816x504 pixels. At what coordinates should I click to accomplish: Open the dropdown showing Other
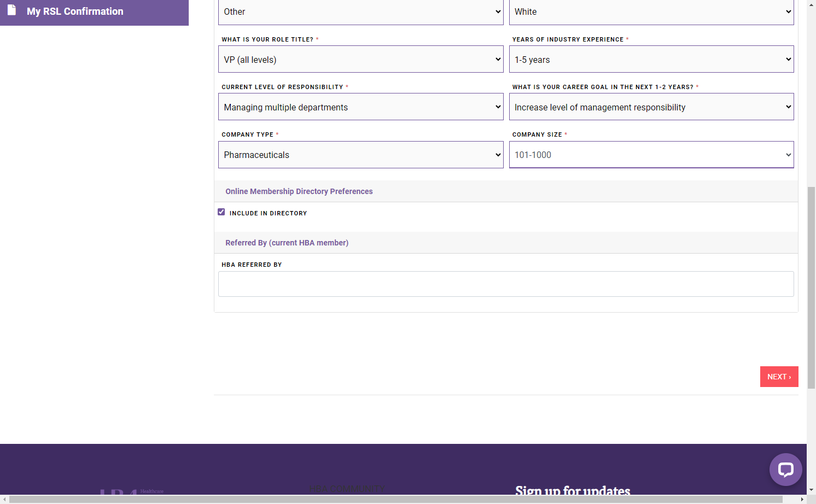(361, 12)
